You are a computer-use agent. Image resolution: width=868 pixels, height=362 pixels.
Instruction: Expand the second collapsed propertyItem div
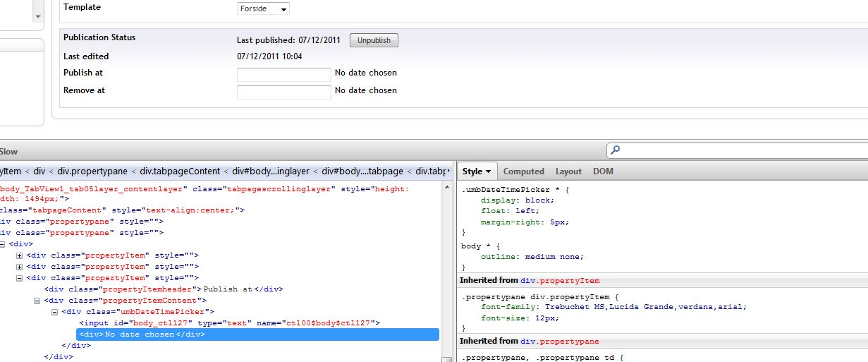pos(20,267)
